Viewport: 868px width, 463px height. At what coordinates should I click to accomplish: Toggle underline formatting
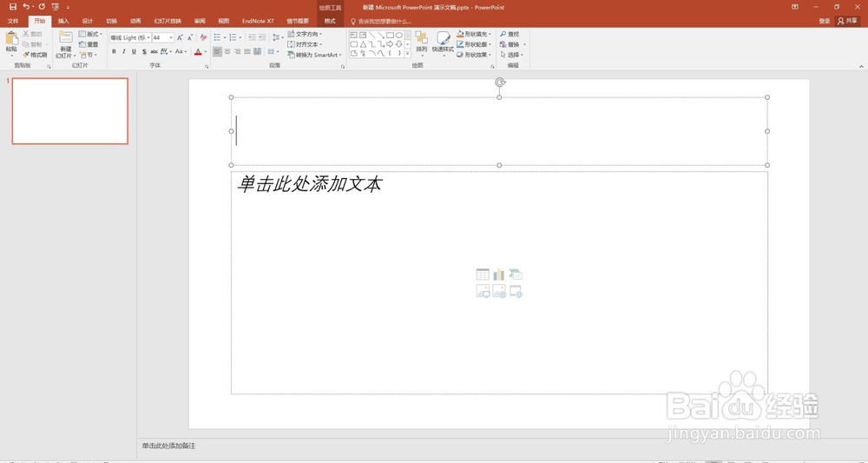point(134,51)
